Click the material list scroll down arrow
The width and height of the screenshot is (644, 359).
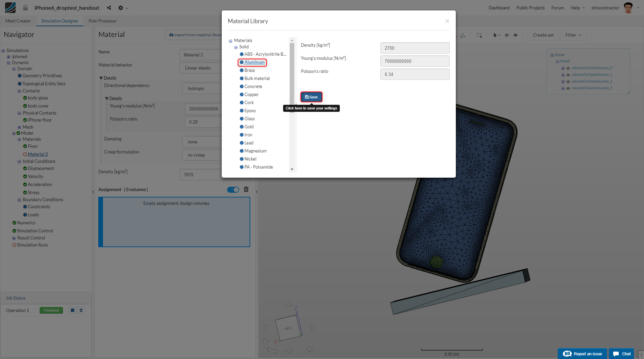[x=292, y=169]
